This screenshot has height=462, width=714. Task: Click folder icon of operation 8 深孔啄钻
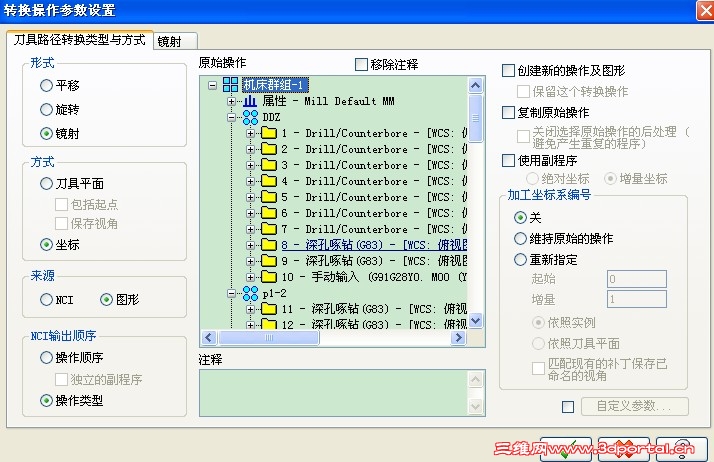[x=269, y=245]
